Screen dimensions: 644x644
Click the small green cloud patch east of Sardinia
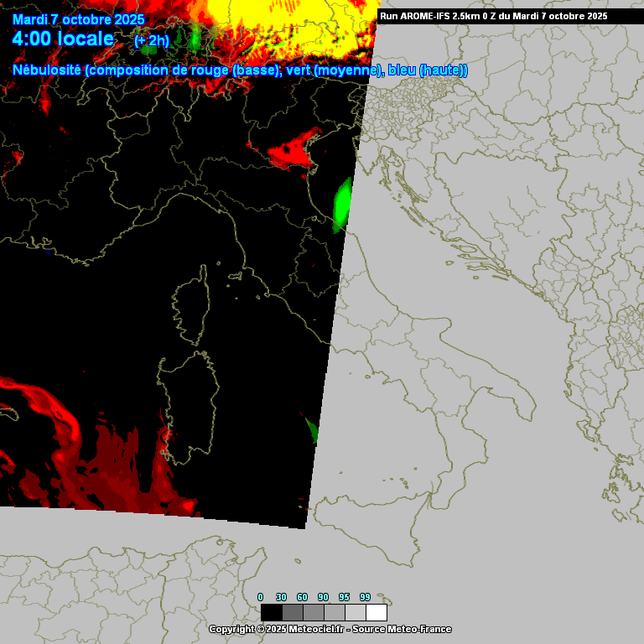pyautogui.click(x=312, y=431)
